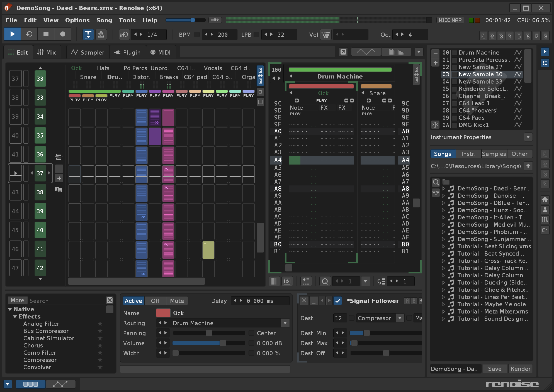Screen dimensions: 554x392
Task: Open the lower frame dropdown arrow
Action: click(8, 384)
